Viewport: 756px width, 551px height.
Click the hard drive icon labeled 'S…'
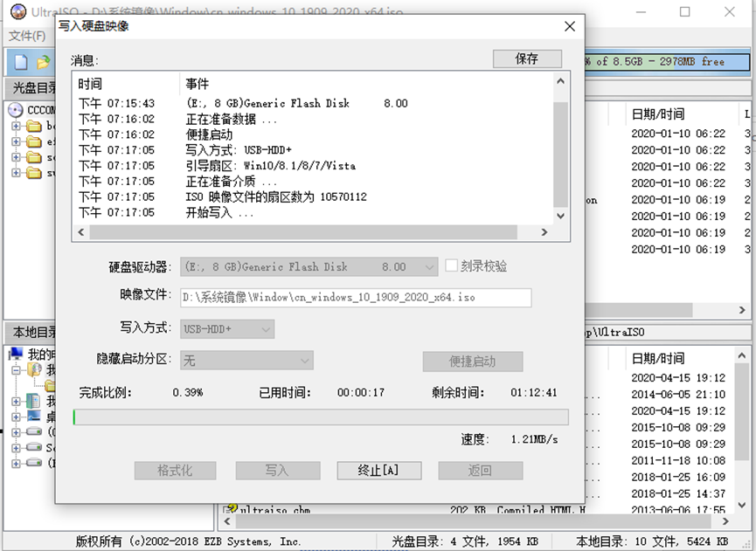pos(34,447)
